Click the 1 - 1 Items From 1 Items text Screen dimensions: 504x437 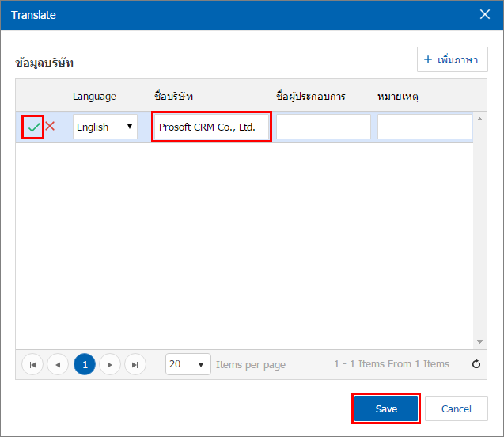tap(392, 364)
